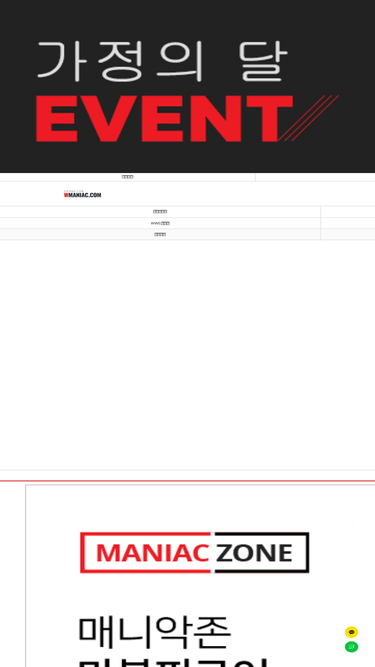
Task: Click the red diagonal slashes beside EVENT
Action: (x=309, y=118)
